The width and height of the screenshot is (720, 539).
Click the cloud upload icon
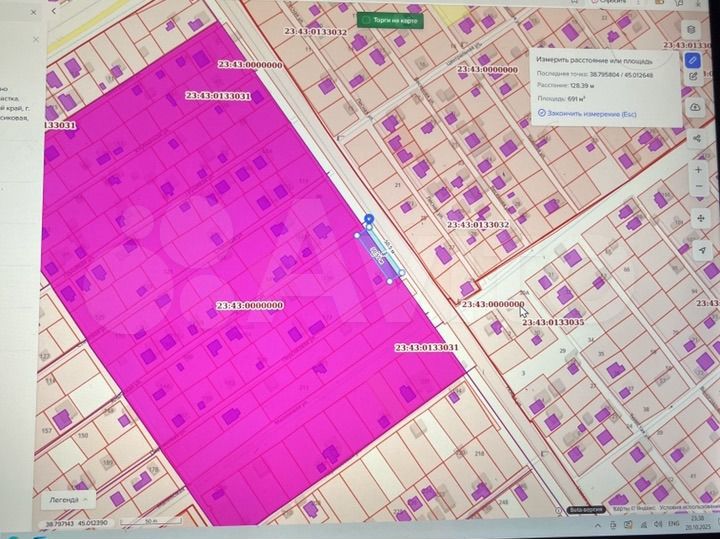pos(694,105)
